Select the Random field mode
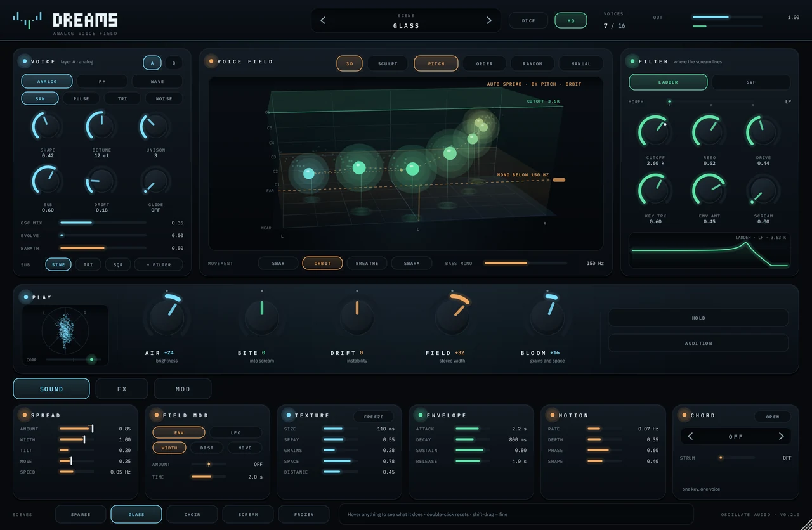Viewport: 812px width, 530px height. click(x=532, y=63)
